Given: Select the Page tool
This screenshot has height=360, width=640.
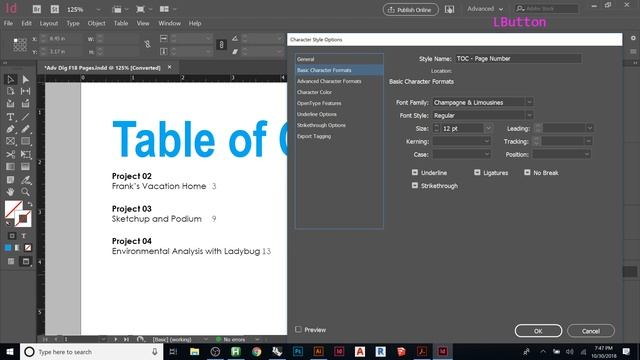Looking at the screenshot, I should click(x=11, y=91).
